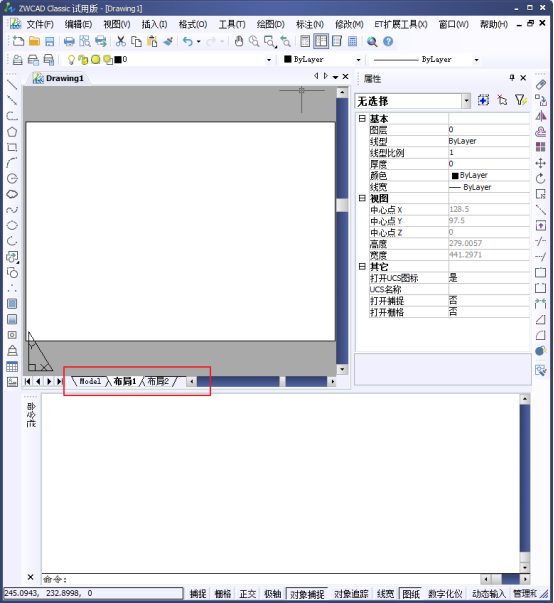This screenshot has height=603, width=554.
Task: Open the 绘图(D) menu
Action: click(x=271, y=25)
